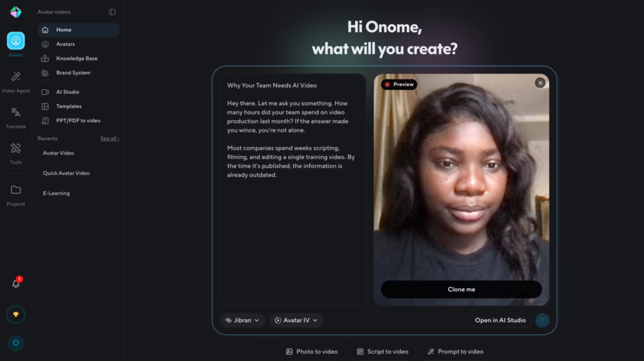644x361 pixels.
Task: Open the Projects folder
Action: tap(16, 195)
